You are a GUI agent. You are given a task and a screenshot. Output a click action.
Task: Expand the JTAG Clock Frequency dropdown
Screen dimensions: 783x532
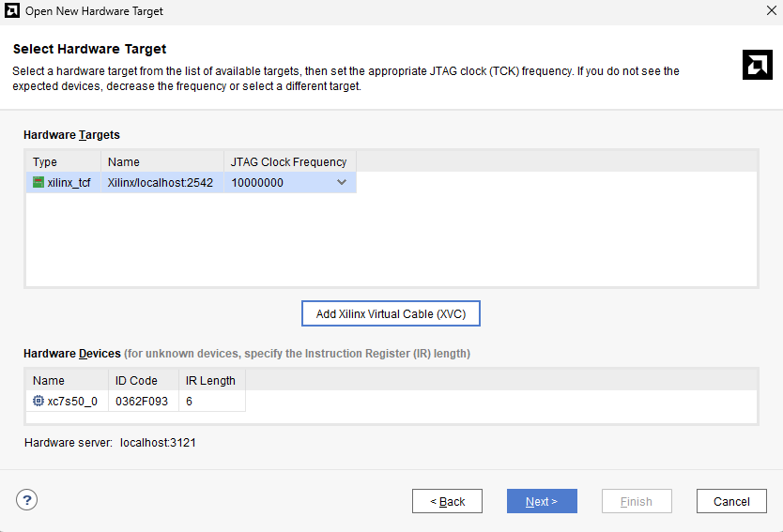(x=342, y=183)
